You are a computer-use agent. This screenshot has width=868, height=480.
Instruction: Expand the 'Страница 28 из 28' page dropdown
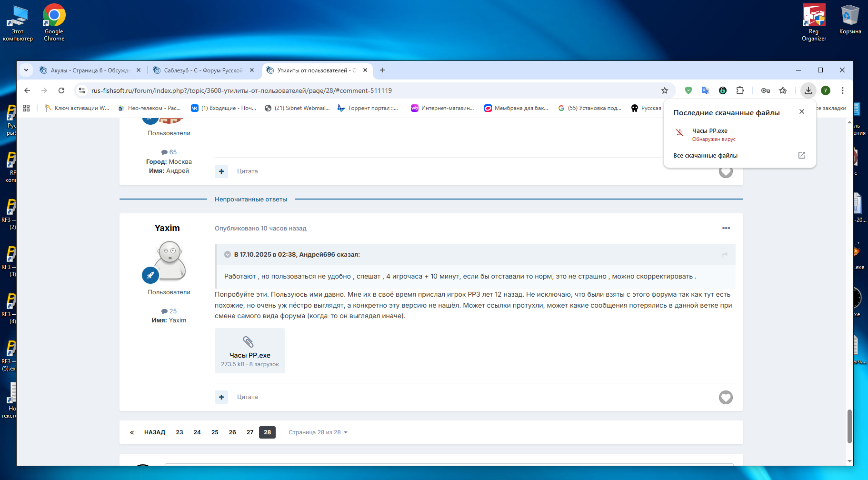coord(318,432)
